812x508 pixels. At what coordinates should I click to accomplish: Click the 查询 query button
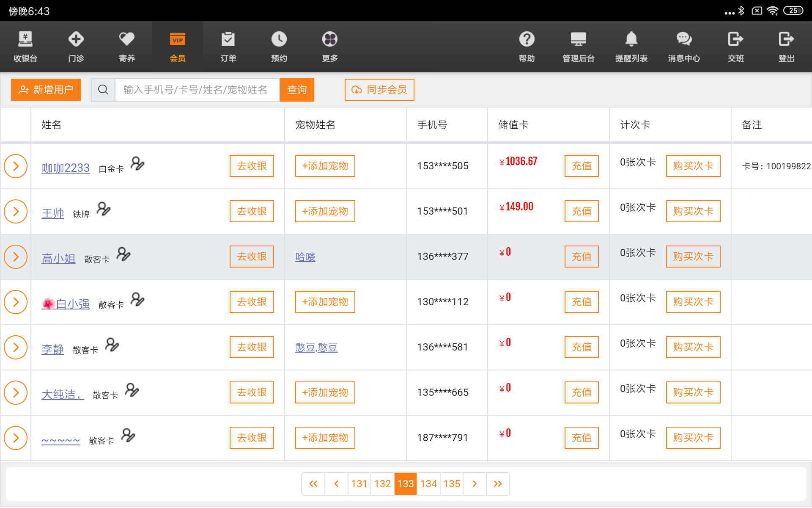point(297,90)
